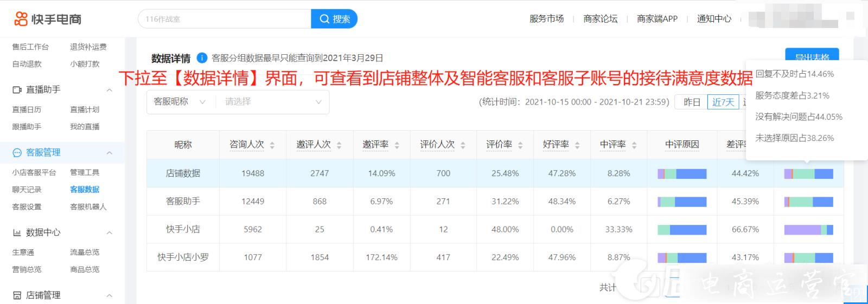Open 聊天记录 in sidebar menu
Viewport: 868px width, 304px height.
27,190
